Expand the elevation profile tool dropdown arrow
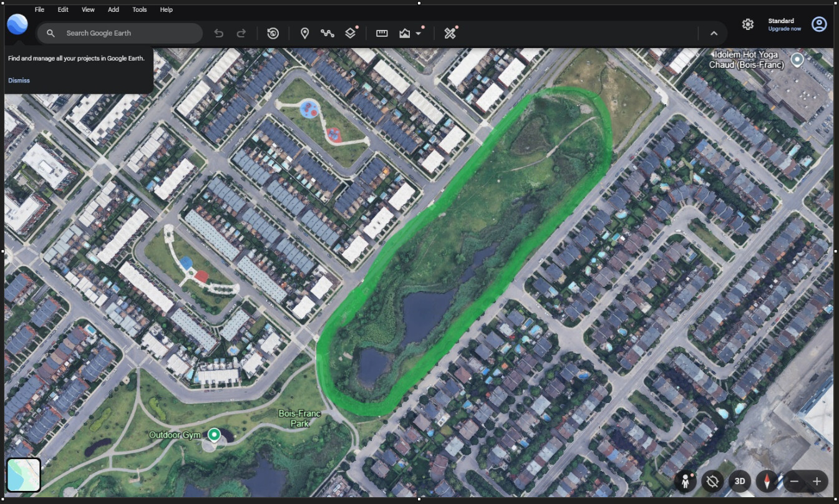Screen dimensions: 839x504 419,34
